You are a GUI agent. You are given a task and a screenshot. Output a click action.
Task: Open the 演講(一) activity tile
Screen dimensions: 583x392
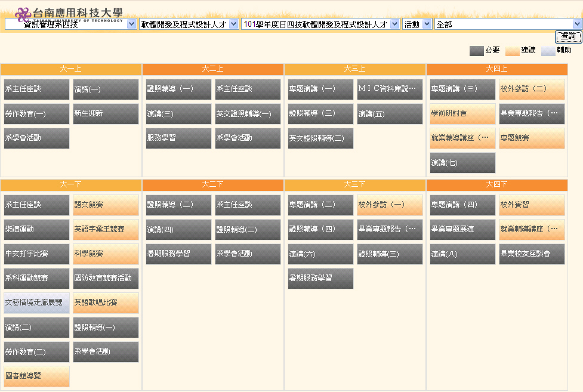[106, 89]
